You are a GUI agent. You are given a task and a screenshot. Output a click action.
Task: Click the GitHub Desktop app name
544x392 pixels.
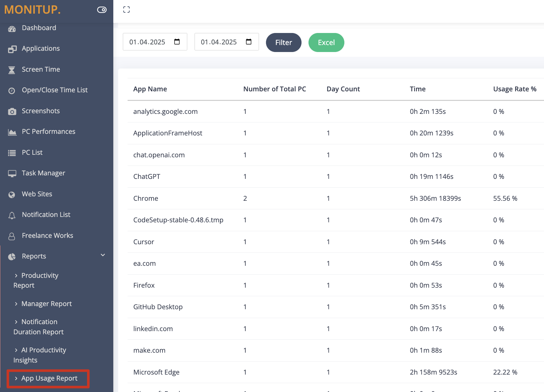[x=158, y=307]
